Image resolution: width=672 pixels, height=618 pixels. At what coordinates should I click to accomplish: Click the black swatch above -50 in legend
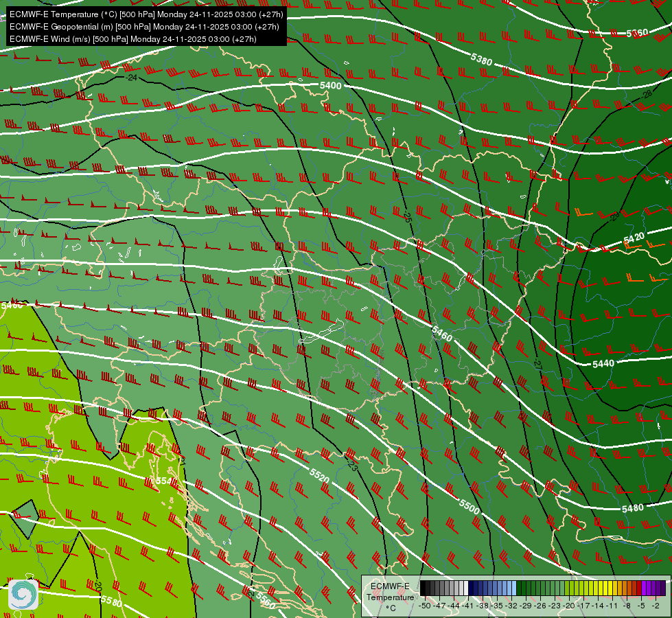click(x=423, y=588)
